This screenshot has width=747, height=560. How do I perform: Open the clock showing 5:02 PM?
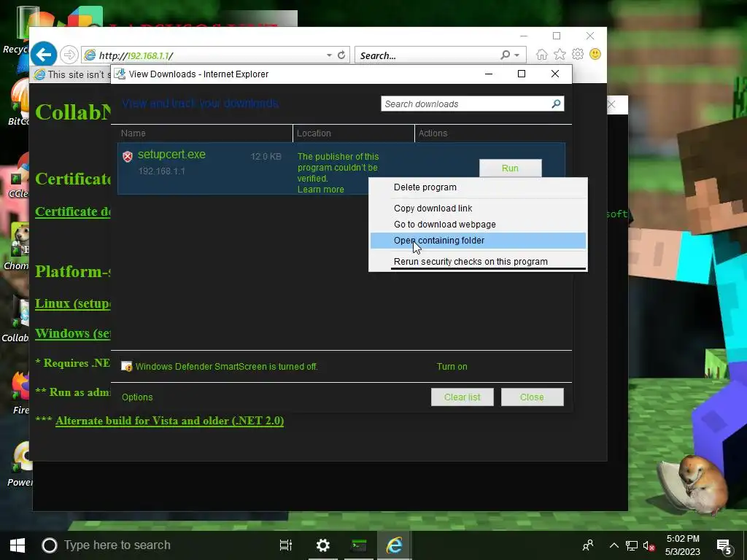(683, 545)
